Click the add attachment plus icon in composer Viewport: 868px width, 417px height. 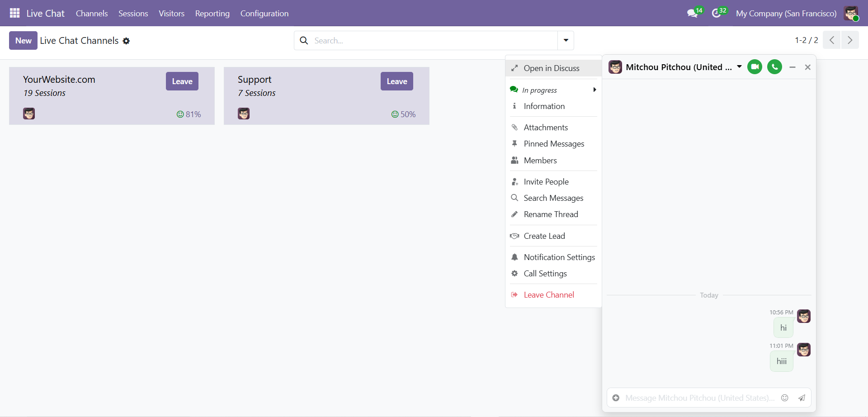coord(616,398)
